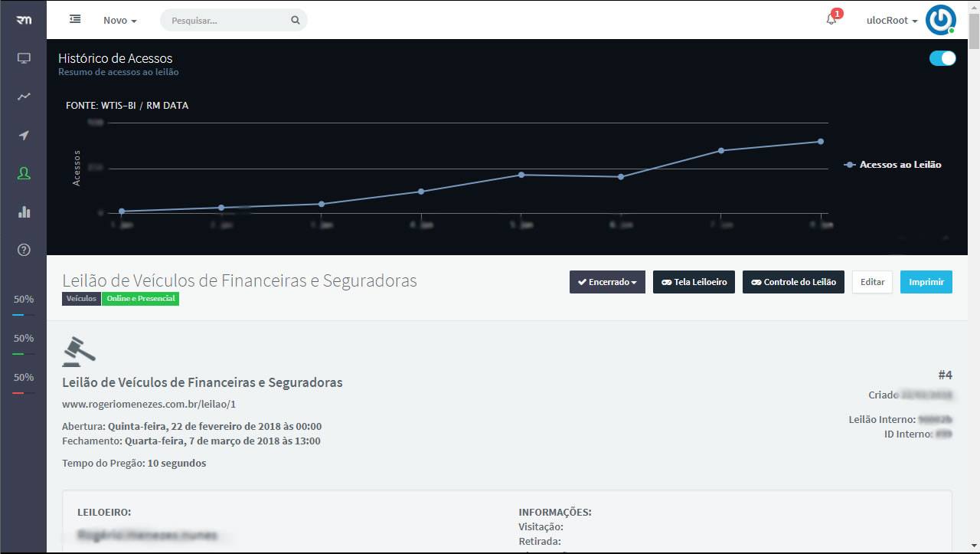Click the Tela Leiloeiro button
Viewport: 980px width, 554px height.
coord(694,282)
